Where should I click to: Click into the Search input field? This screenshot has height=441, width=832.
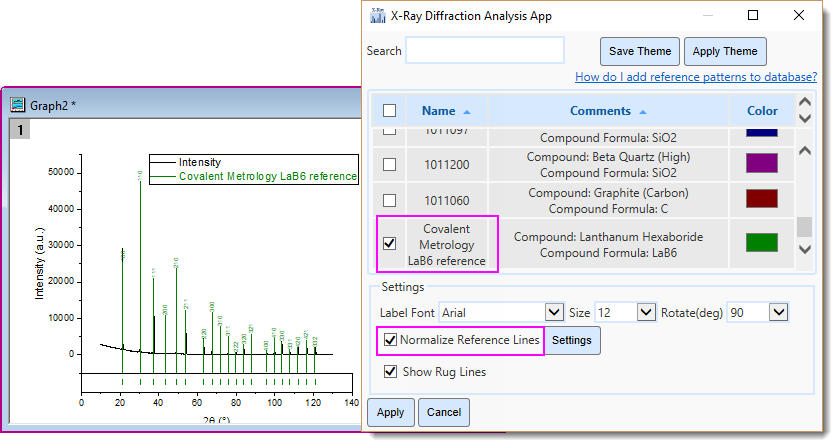tap(484, 50)
